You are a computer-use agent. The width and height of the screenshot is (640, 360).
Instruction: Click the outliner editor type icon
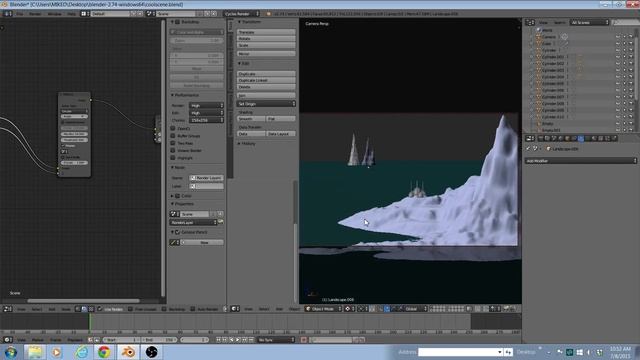point(530,22)
